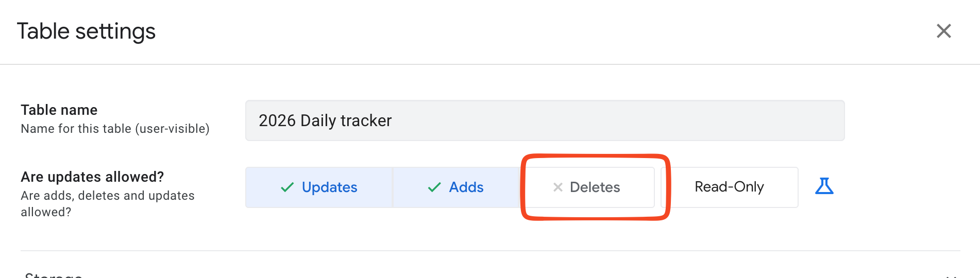The height and width of the screenshot is (278, 980).
Task: Enable the Deletes permission
Action: click(587, 187)
